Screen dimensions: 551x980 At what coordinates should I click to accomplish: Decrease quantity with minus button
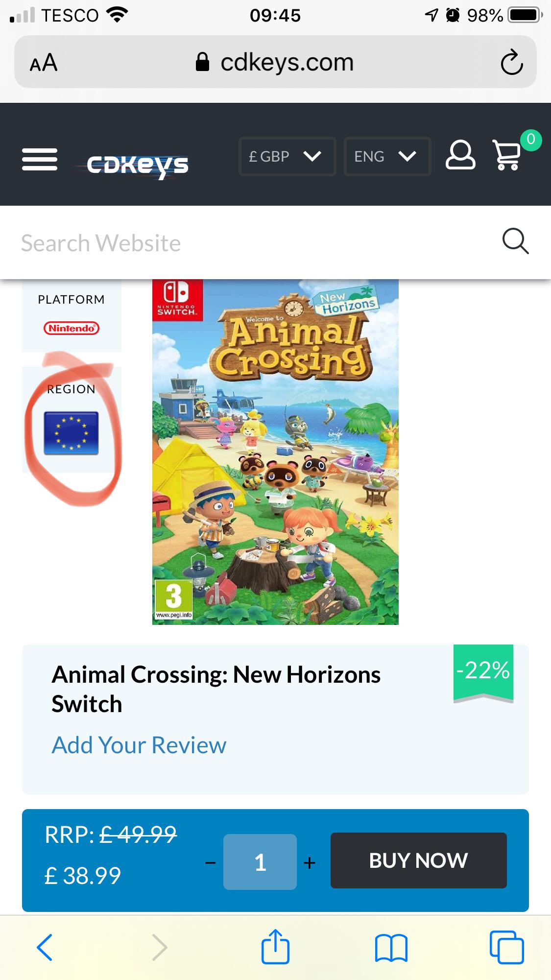(211, 862)
